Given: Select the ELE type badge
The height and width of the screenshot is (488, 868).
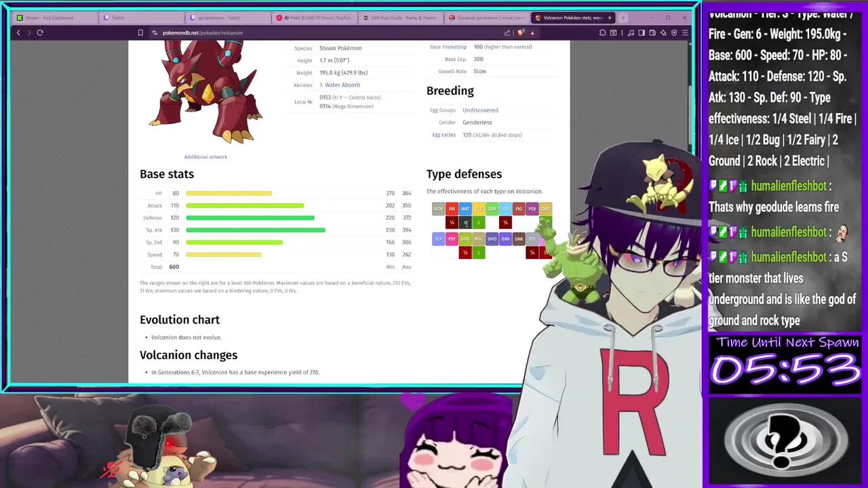Looking at the screenshot, I should [478, 209].
